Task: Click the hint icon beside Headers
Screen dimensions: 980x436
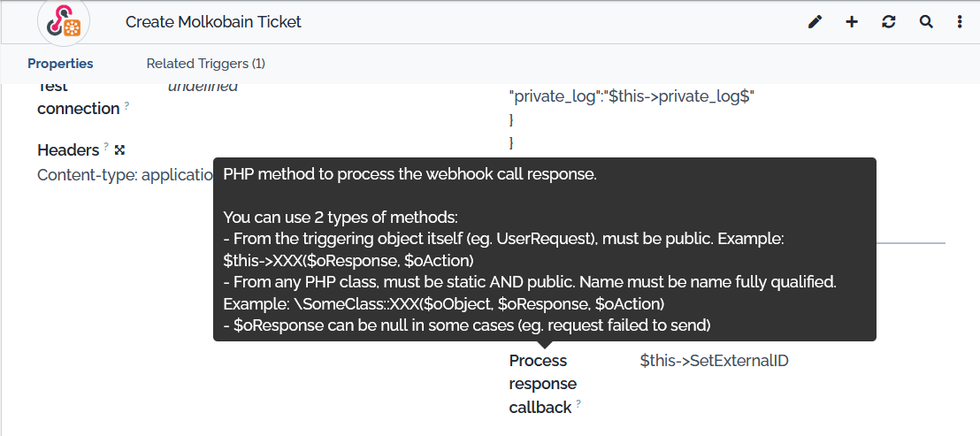Action: click(106, 147)
